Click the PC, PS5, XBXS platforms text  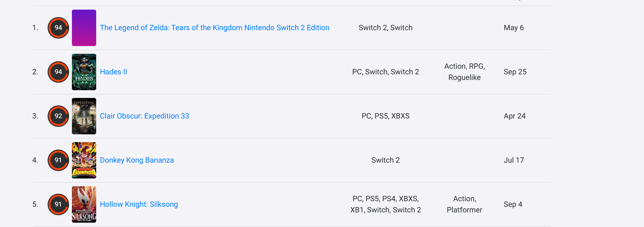(386, 116)
